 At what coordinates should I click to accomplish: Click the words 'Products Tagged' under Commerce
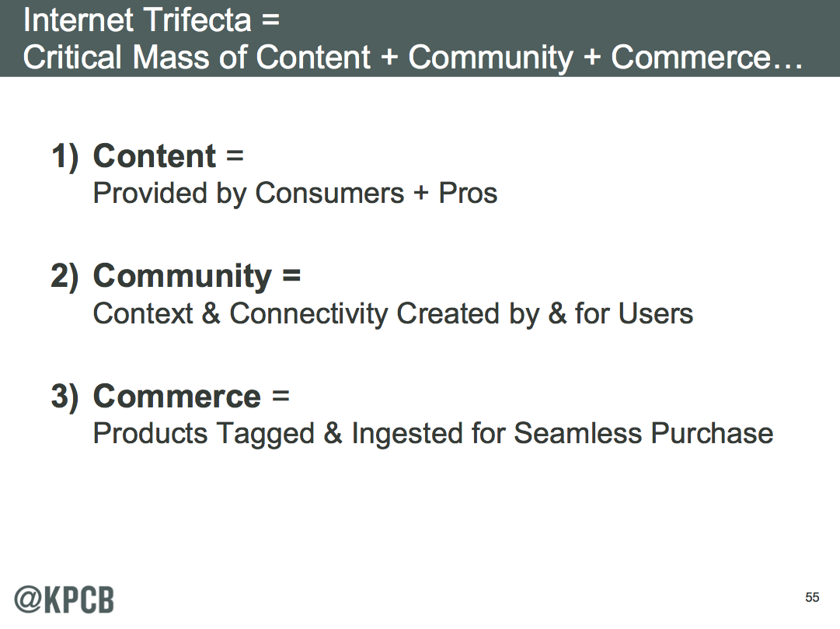(204, 435)
